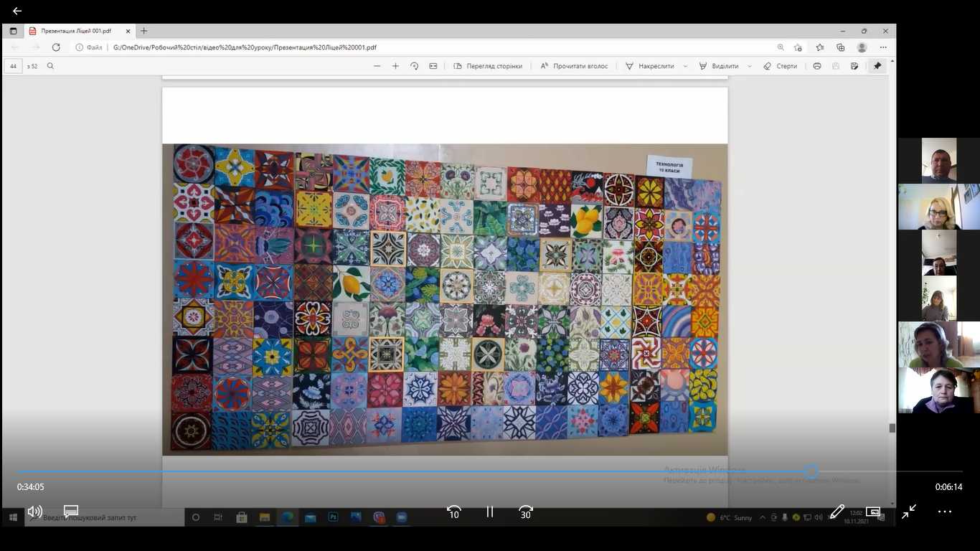Open the three-dot more options menu

945,512
